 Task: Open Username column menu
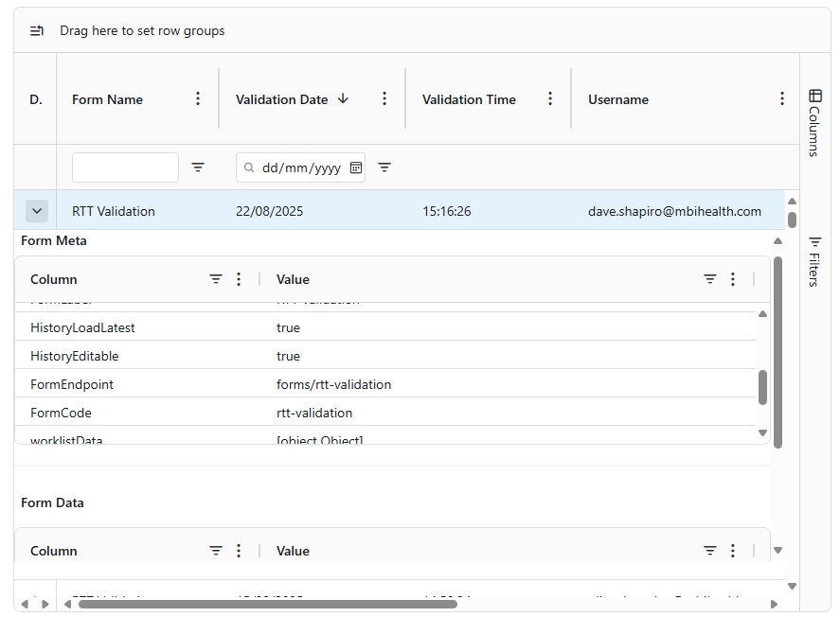[782, 98]
